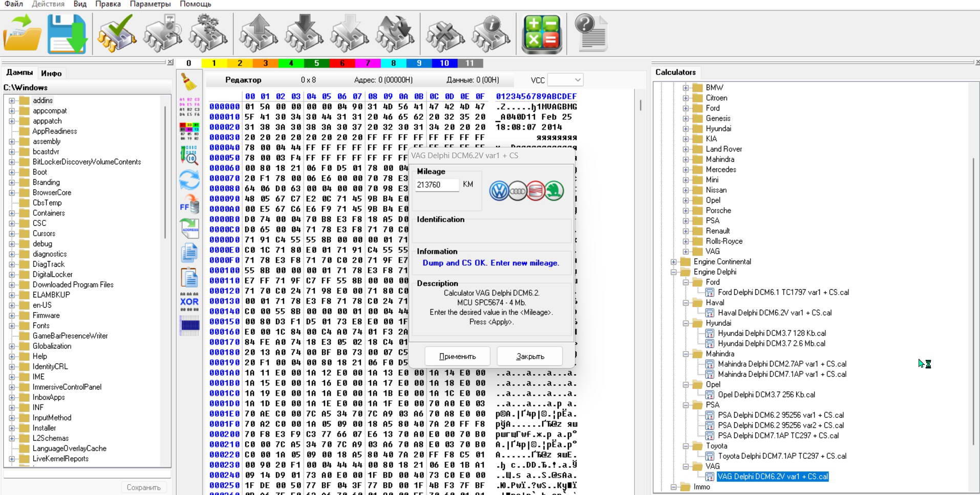Switch to the Дампы tab

pos(19,73)
